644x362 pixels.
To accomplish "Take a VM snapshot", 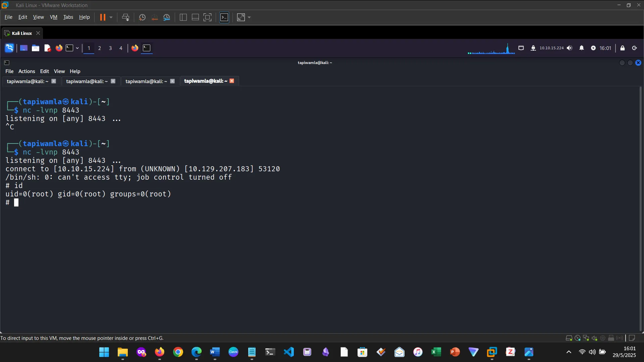I will pyautogui.click(x=142, y=17).
